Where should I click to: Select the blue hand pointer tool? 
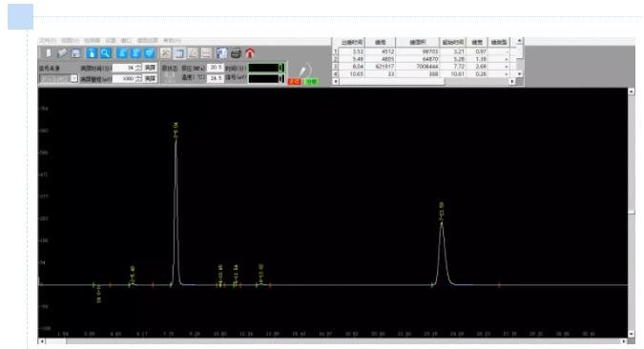click(92, 53)
